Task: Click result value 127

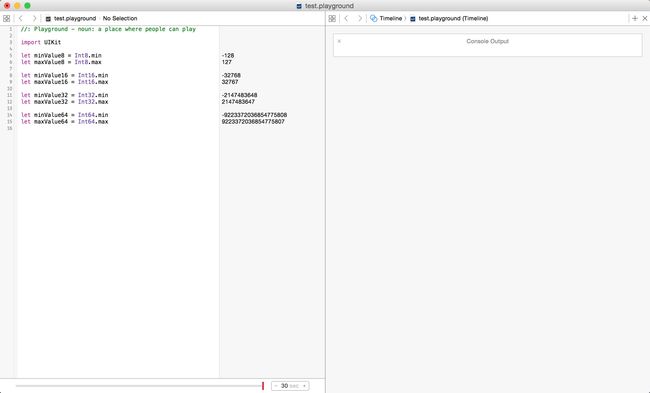Action: point(226,62)
